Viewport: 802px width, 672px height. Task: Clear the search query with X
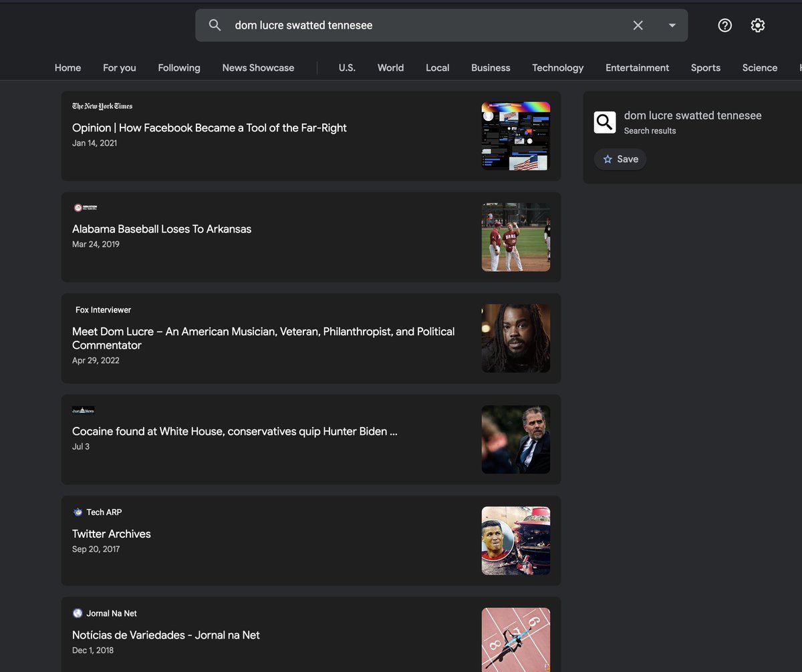[638, 25]
